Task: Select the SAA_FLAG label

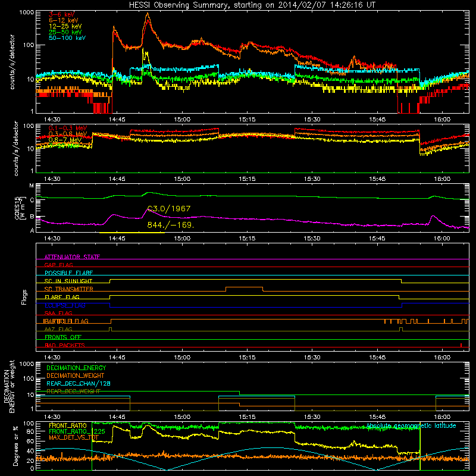Action: (58, 313)
